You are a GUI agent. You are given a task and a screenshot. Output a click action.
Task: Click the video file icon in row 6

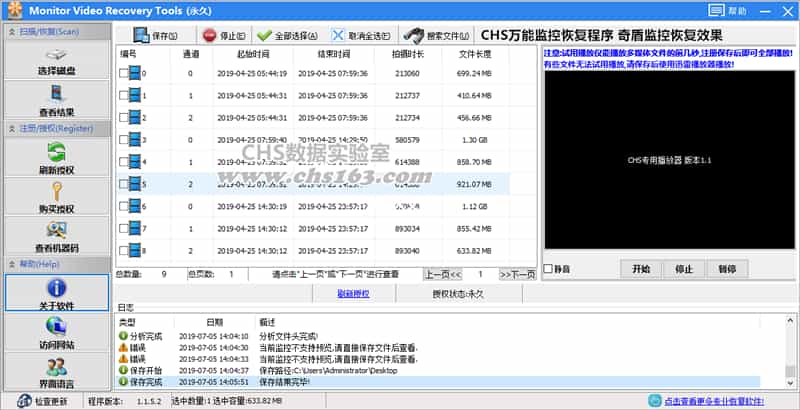point(135,206)
